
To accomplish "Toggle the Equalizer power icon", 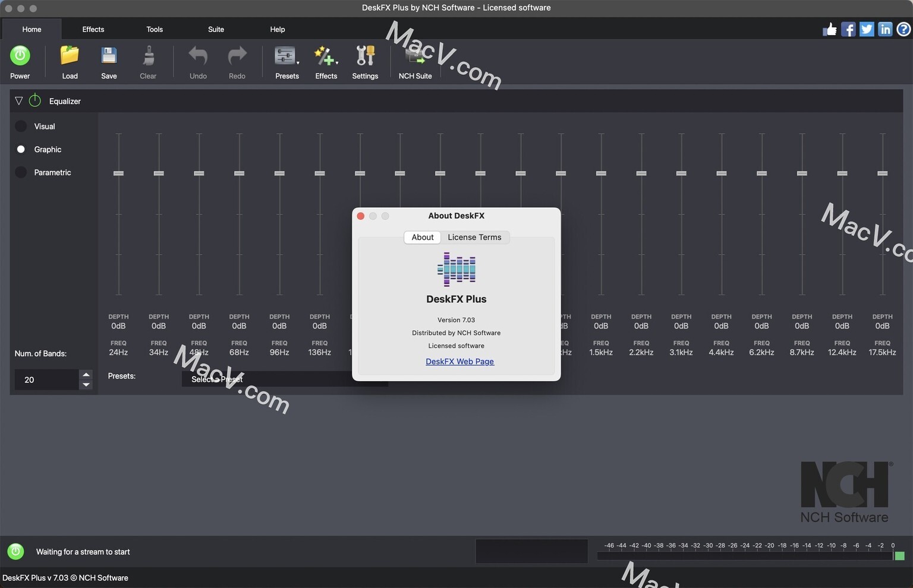I will (x=35, y=100).
